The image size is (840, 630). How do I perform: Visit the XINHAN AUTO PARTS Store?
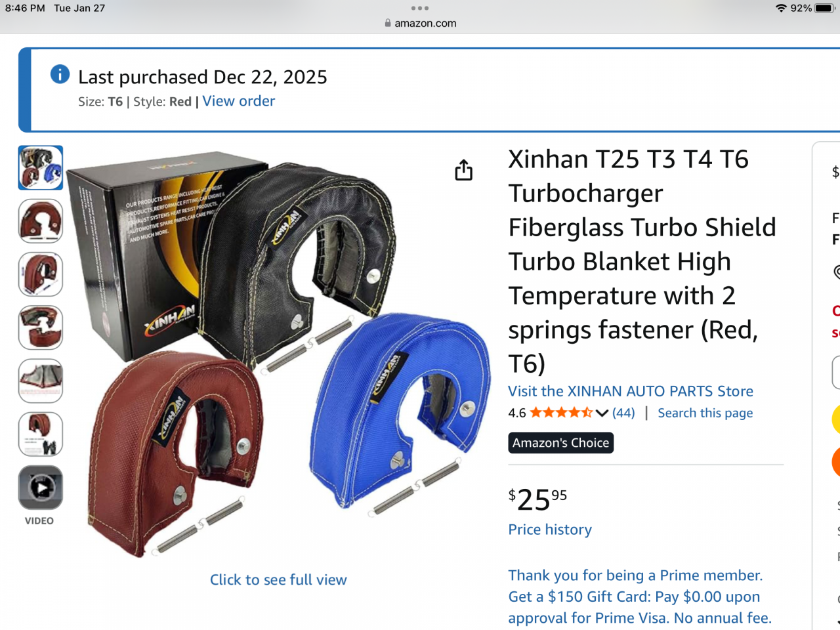[x=631, y=391]
